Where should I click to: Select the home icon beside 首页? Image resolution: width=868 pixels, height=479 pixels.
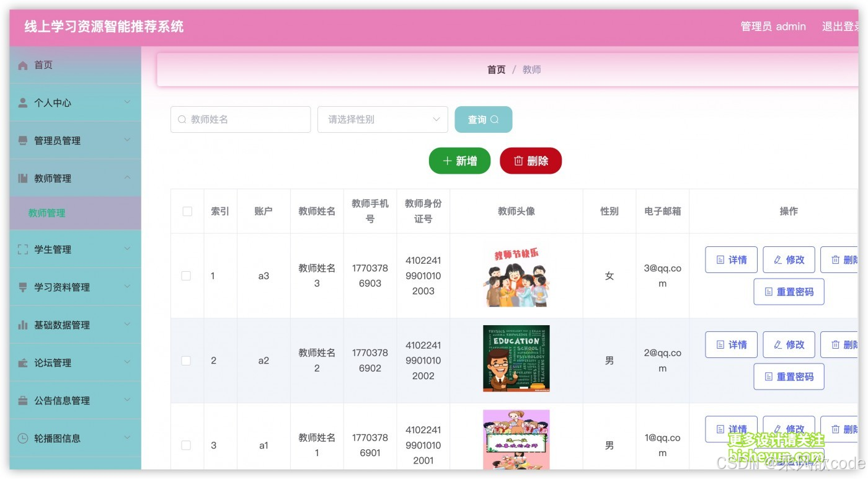[x=24, y=65]
